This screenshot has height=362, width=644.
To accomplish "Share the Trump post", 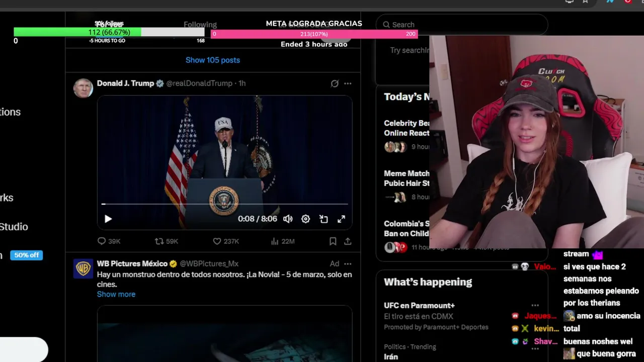I will click(348, 241).
